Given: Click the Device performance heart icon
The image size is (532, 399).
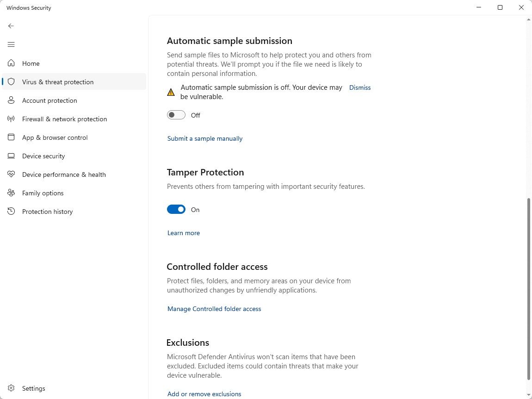Looking at the screenshot, I should point(11,174).
